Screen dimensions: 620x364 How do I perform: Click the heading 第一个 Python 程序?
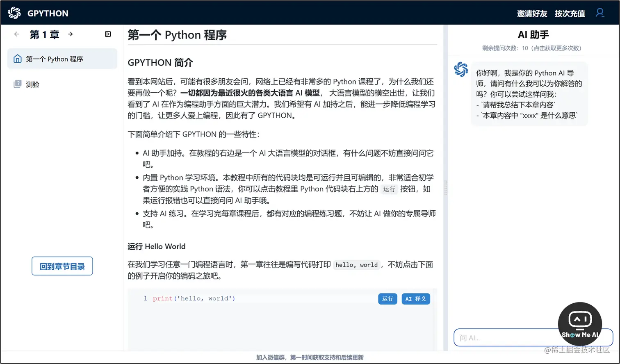(177, 35)
